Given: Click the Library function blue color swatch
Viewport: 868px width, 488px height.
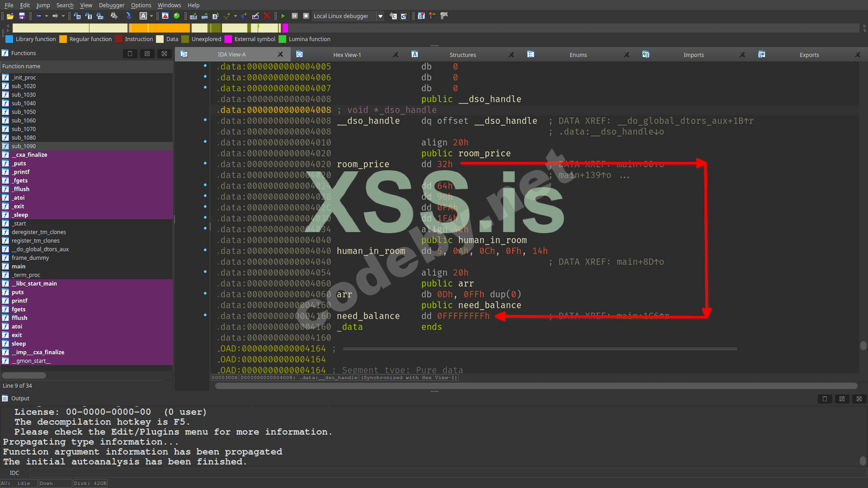Looking at the screenshot, I should 9,39.
